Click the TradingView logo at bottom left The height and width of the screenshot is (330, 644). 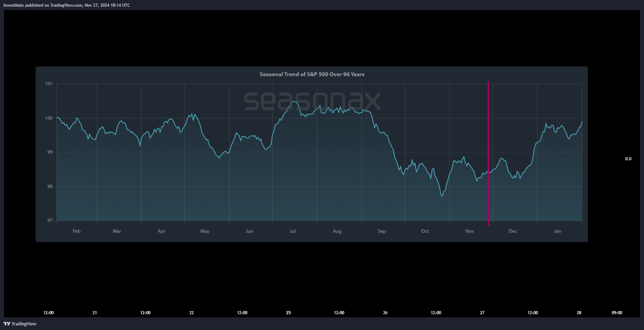[x=20, y=324]
